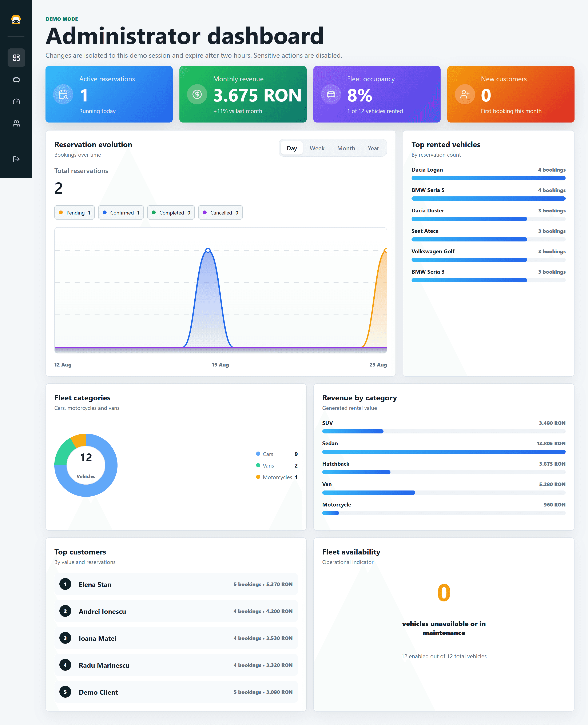
Task: Open Radu Marinescu customer row
Action: (x=176, y=665)
